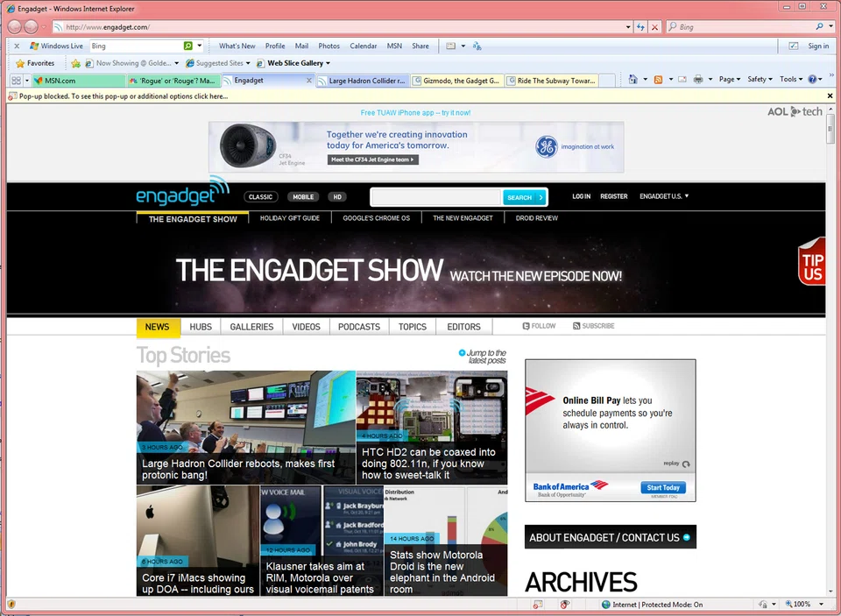Click the REGISTER link

[613, 196]
